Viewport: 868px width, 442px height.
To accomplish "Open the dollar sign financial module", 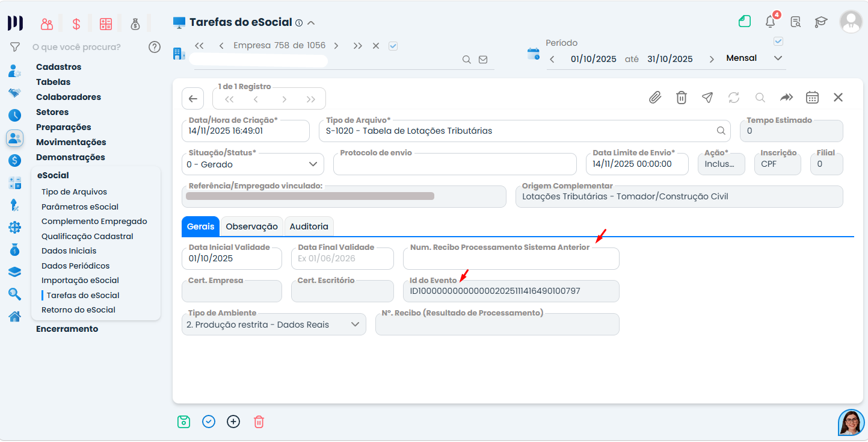I will pos(76,24).
